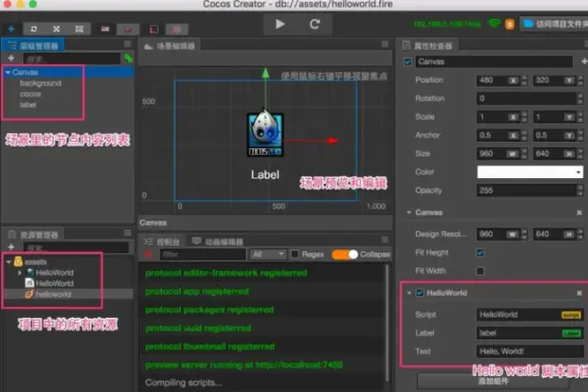Click the red pivot mode toolbar icon

[105, 29]
